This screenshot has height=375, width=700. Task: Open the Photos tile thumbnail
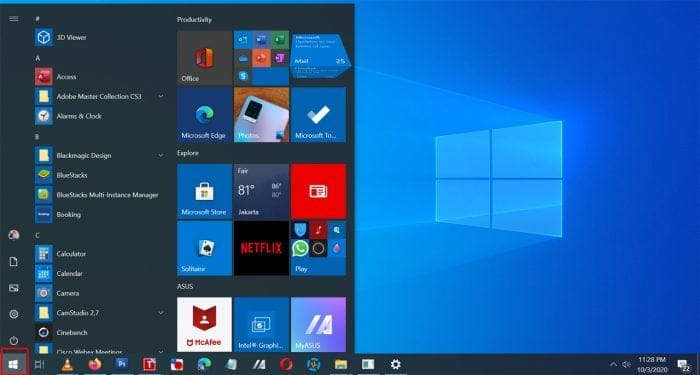point(261,115)
